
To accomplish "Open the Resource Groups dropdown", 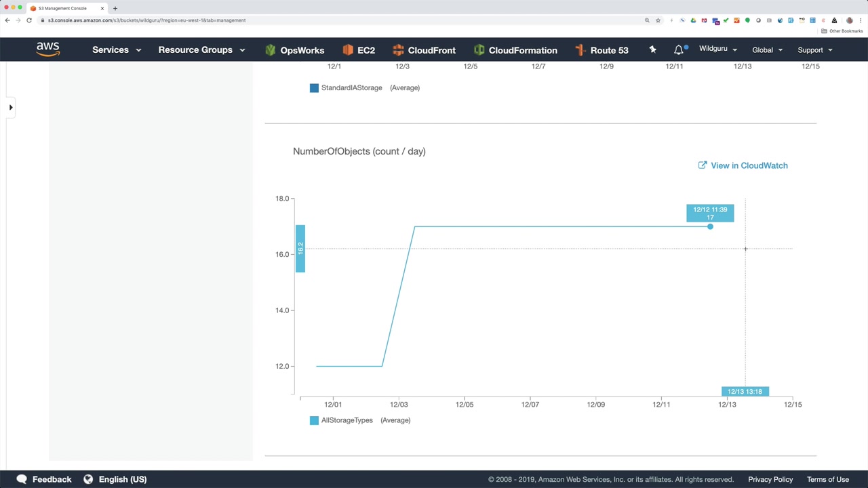I will click(x=201, y=50).
